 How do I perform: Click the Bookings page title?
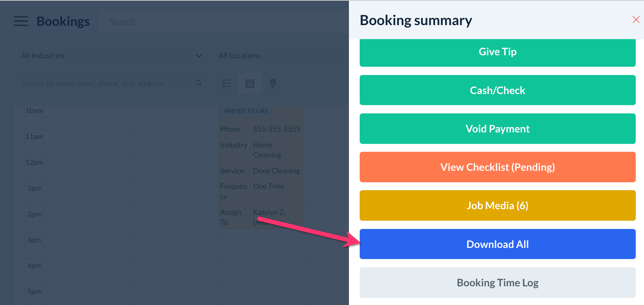coord(63,22)
